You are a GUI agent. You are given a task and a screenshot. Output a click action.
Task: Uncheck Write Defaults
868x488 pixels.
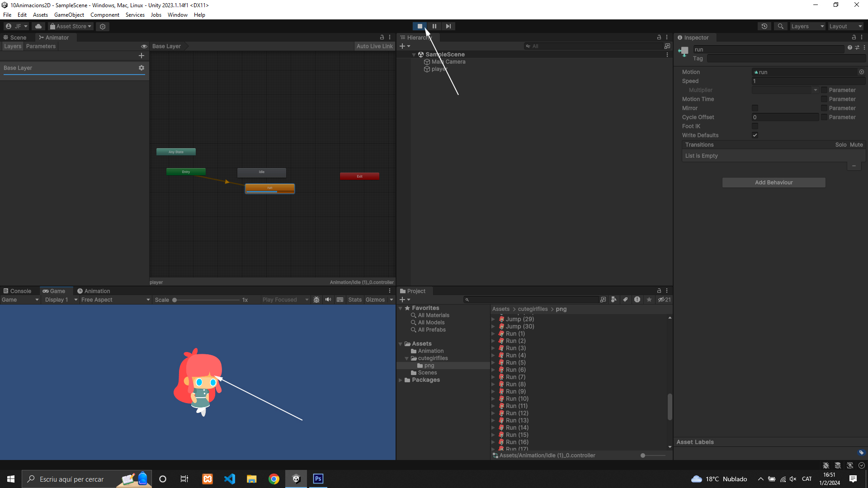(755, 135)
